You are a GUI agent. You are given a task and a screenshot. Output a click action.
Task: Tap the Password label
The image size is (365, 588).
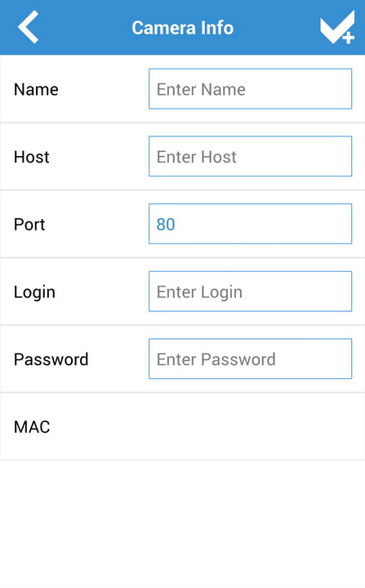coord(51,359)
